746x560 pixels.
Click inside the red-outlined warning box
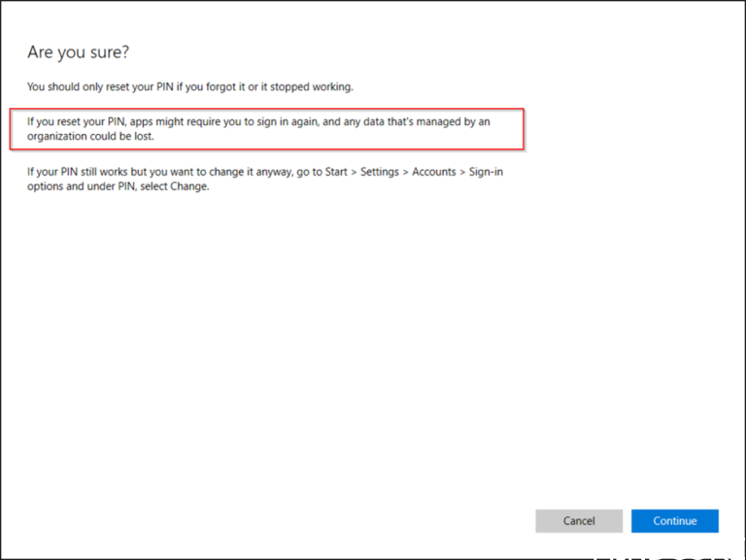click(x=266, y=129)
